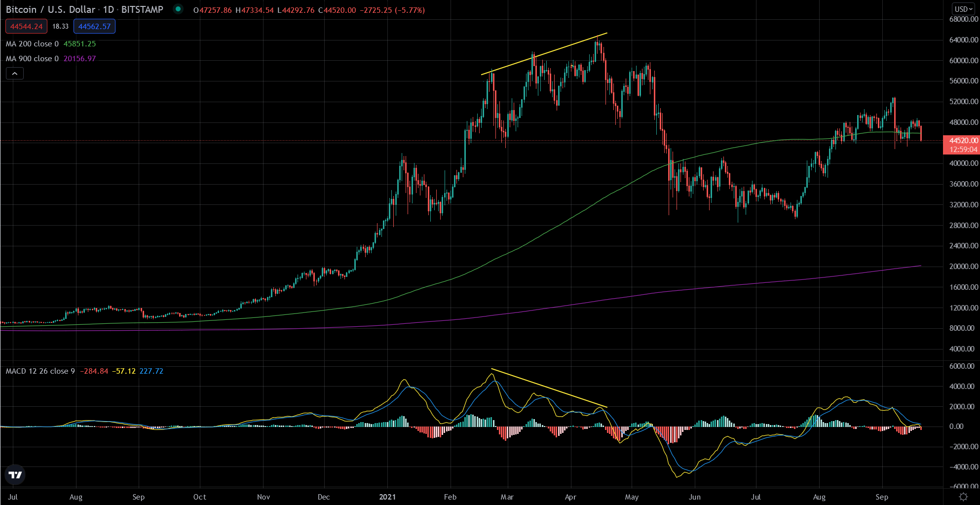Click the 2021 label on time axis

[x=387, y=497]
